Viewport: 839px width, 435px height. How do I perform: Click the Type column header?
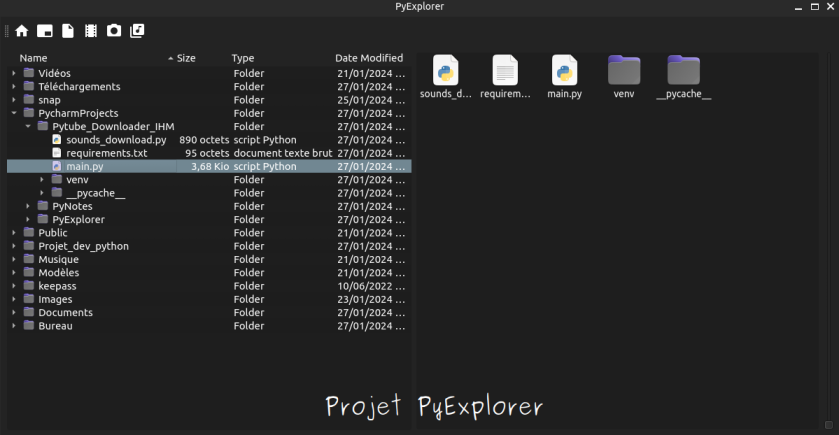click(x=243, y=58)
